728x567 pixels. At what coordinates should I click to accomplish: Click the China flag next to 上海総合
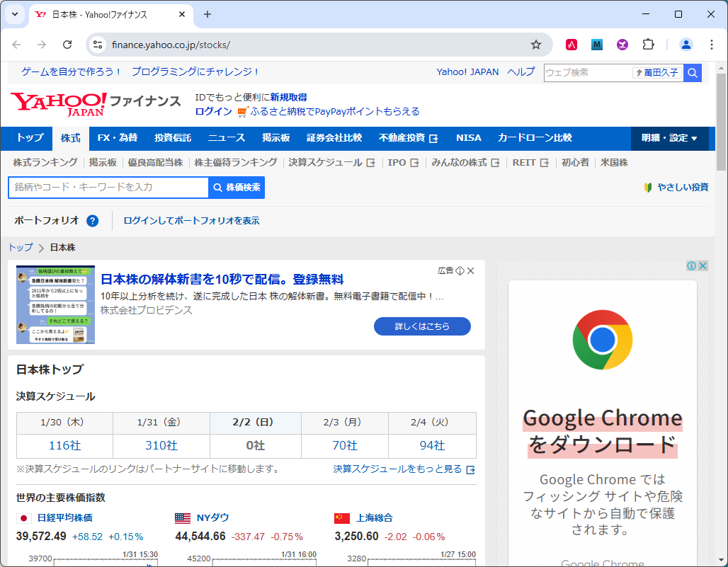point(342,518)
